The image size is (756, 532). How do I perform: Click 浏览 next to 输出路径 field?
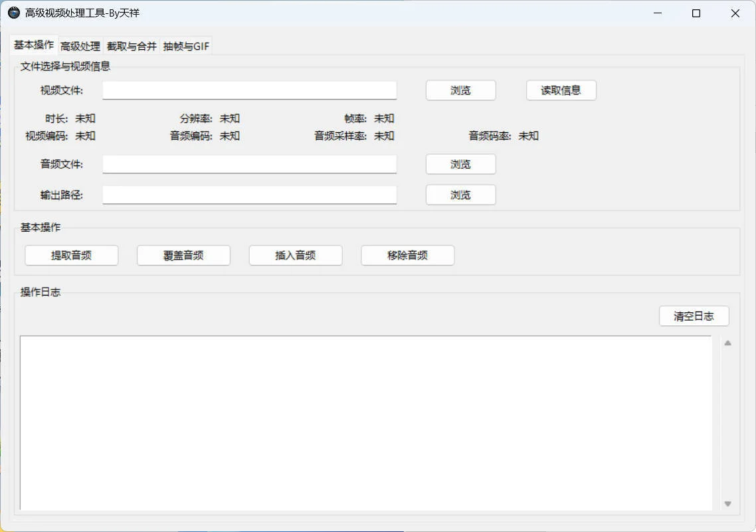pos(460,195)
